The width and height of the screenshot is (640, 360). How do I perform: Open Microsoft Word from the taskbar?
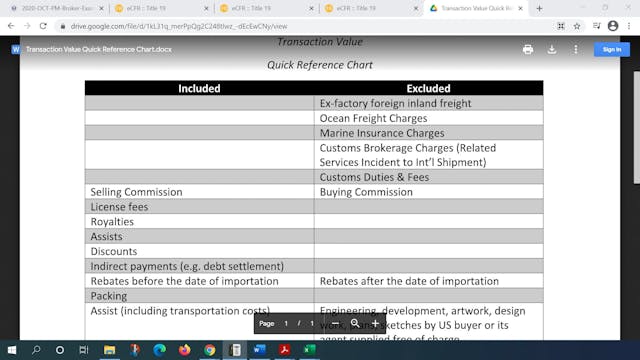(260, 350)
